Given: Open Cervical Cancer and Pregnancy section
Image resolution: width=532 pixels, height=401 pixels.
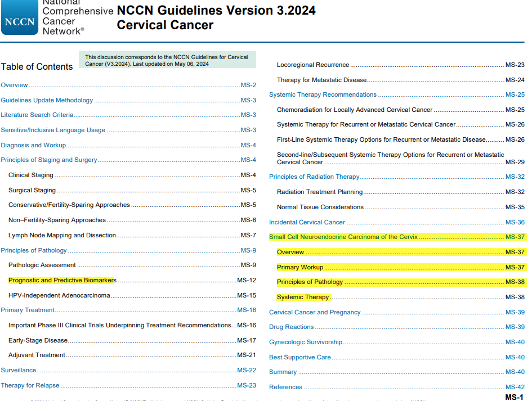Looking at the screenshot, I should pos(397,312).
